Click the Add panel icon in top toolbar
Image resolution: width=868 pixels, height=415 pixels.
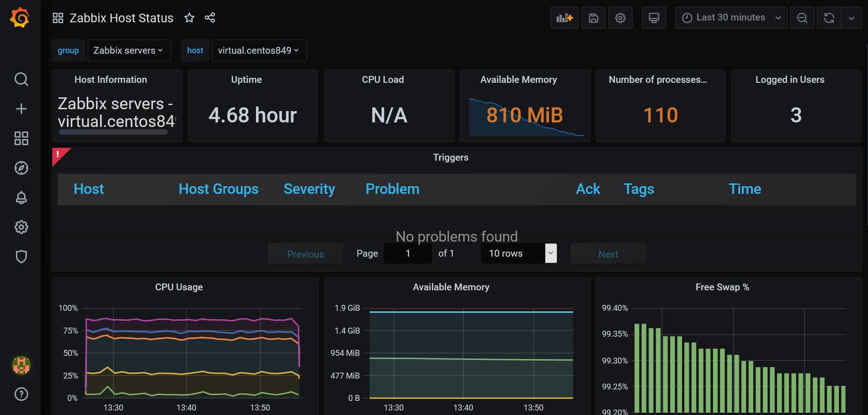[564, 17]
